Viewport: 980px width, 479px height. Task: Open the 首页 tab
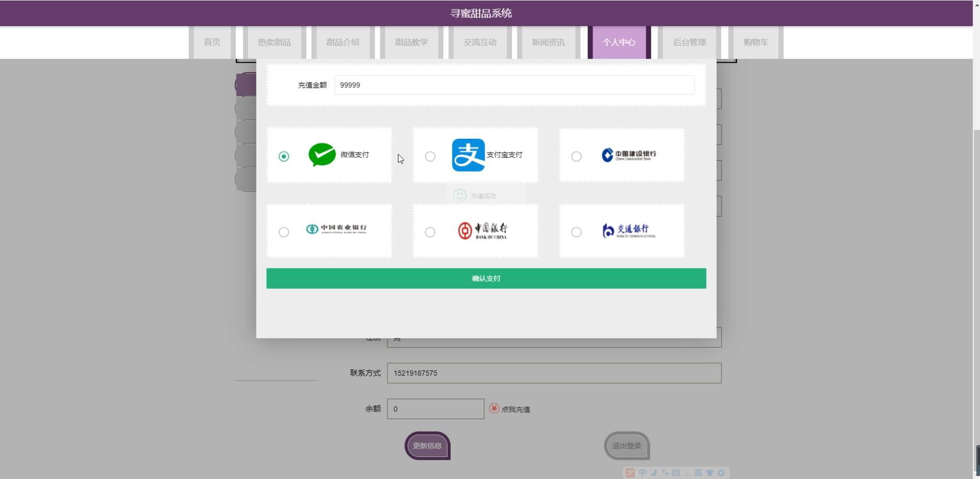[x=212, y=42]
